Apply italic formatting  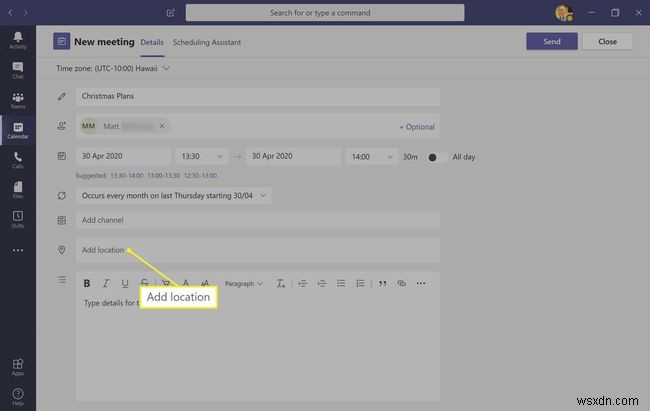pyautogui.click(x=106, y=283)
